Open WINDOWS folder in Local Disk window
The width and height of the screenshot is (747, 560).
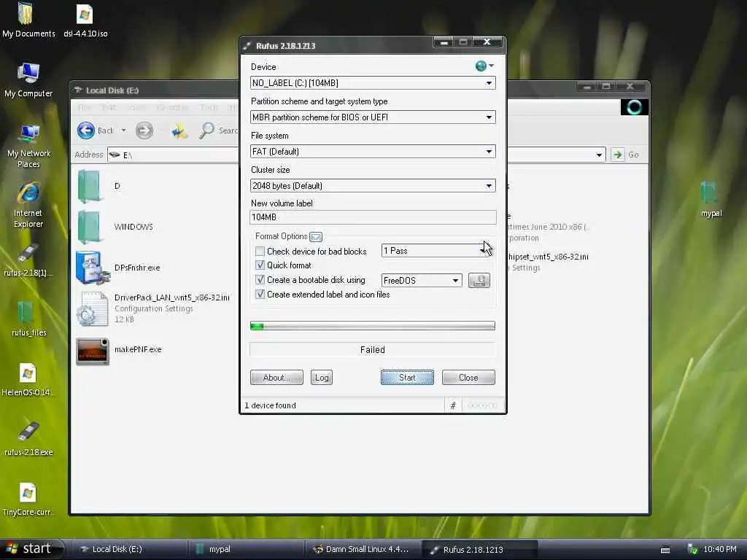tap(115, 227)
